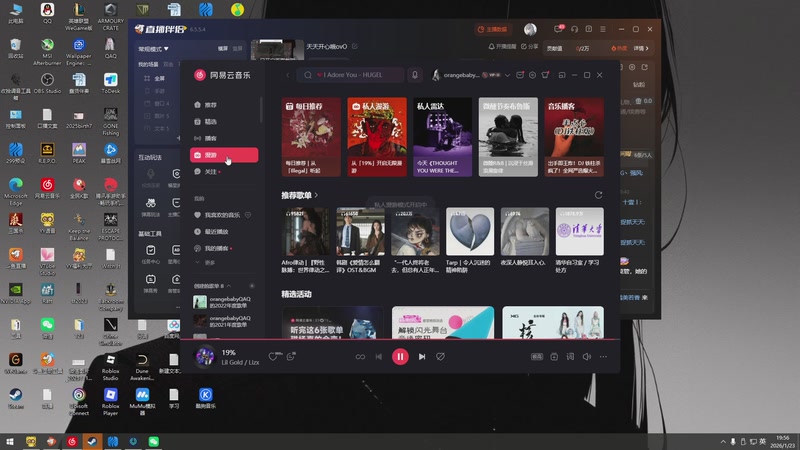Open the skin theme shirt icon
This screenshot has width=800, height=450.
click(x=545, y=75)
